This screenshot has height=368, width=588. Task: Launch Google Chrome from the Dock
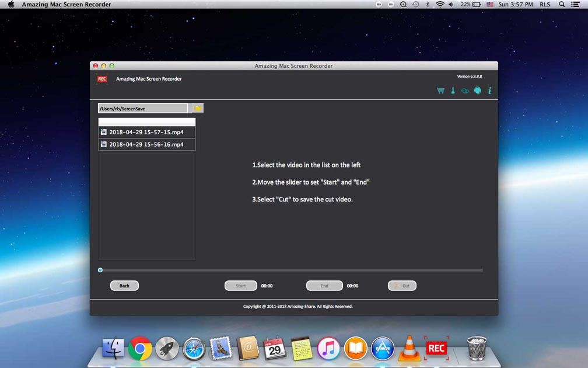click(x=140, y=348)
